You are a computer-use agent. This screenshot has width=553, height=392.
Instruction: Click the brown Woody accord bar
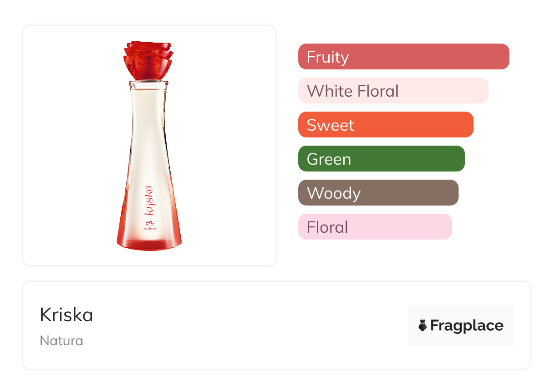coord(378,193)
